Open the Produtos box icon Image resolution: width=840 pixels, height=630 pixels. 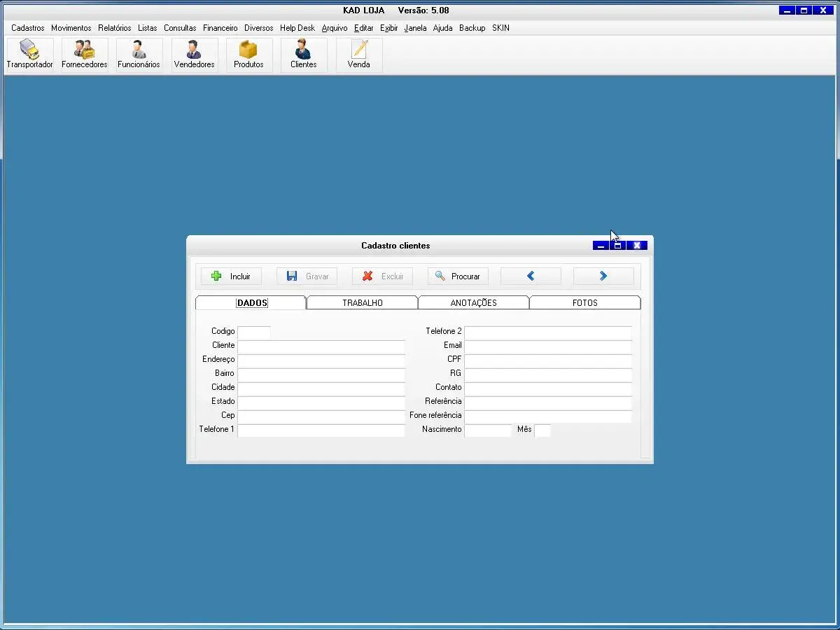click(248, 55)
